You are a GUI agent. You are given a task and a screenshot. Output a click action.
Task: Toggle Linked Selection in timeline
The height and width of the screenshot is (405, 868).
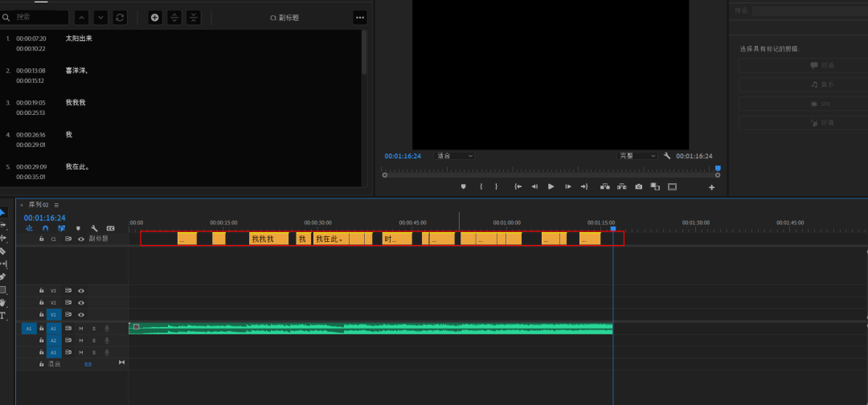(x=61, y=228)
